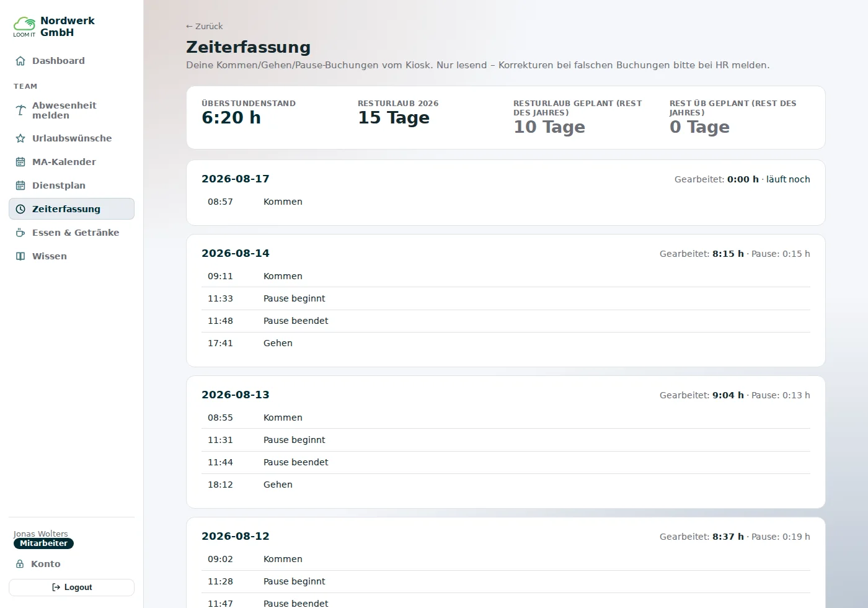Click the date heading 2026-08-13
Viewport: 868px width, 608px height.
(236, 395)
